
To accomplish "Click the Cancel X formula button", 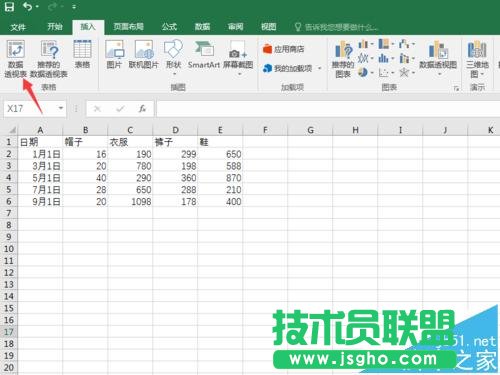I will pos(97,109).
